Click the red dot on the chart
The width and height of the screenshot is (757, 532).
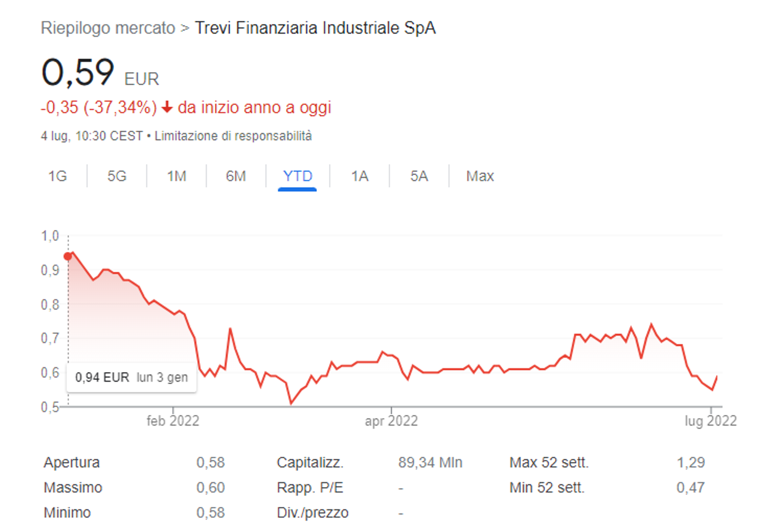point(69,256)
